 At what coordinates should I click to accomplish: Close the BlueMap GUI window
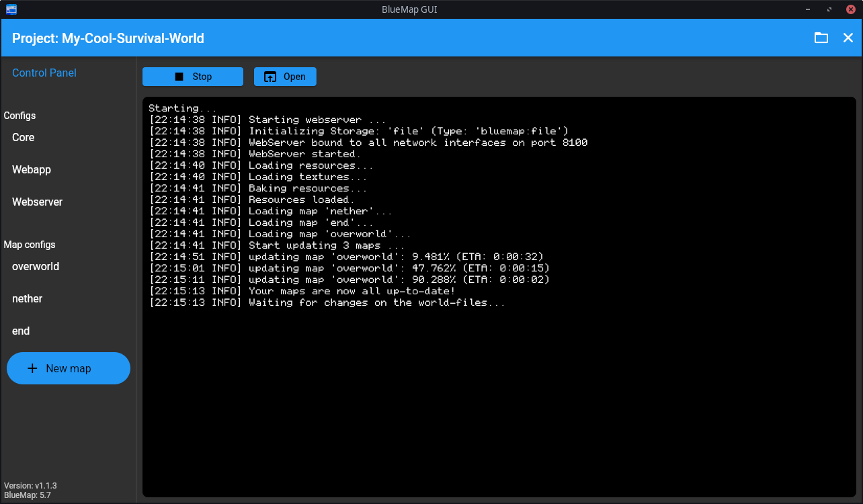click(851, 9)
